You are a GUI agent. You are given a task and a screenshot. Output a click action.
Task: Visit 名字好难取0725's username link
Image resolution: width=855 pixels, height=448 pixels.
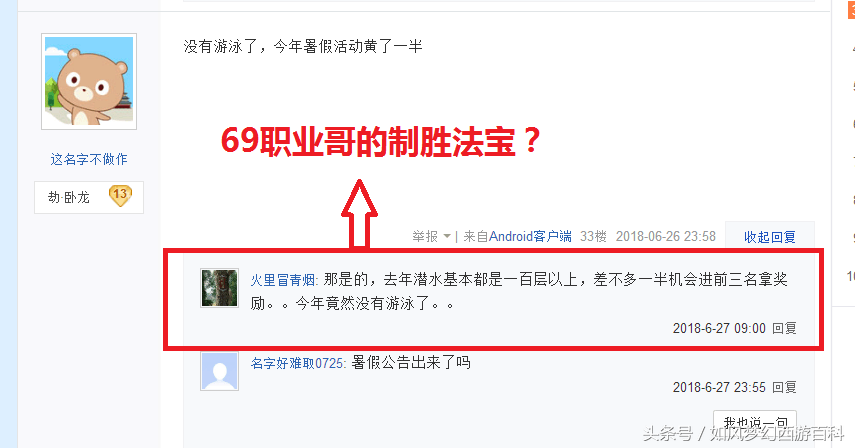tap(297, 363)
